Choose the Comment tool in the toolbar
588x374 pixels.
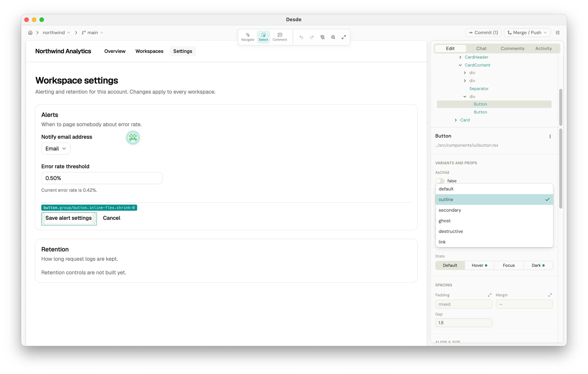pos(280,37)
